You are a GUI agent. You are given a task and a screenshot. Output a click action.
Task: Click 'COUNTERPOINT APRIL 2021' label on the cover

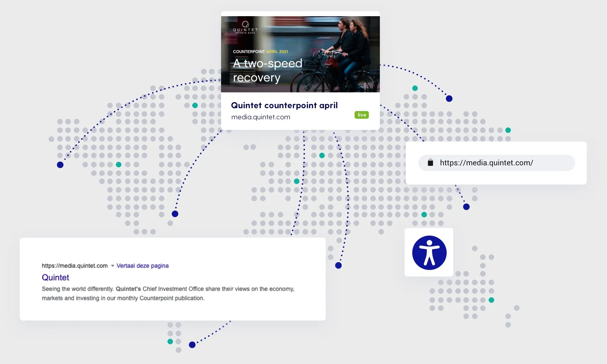click(x=260, y=52)
